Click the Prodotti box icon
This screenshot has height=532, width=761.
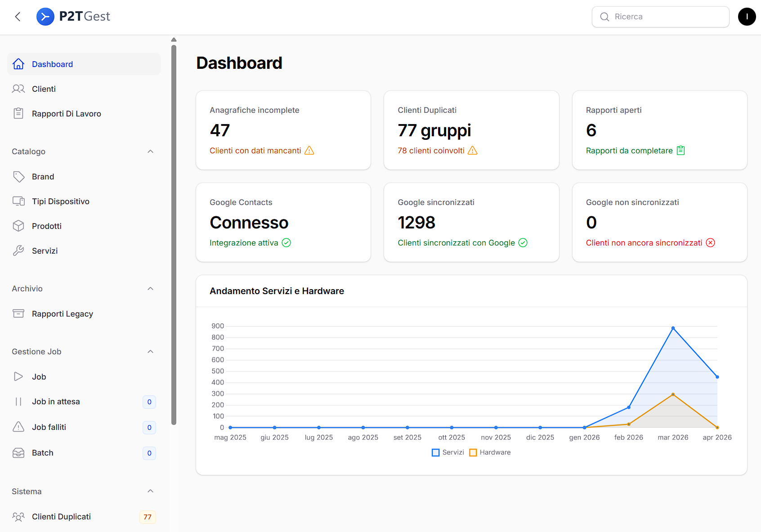click(x=18, y=226)
